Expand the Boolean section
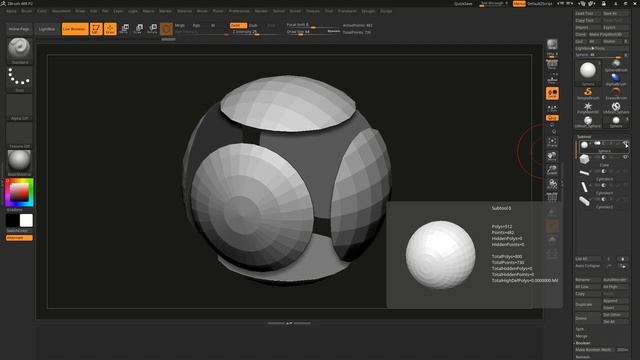The height and width of the screenshot is (360, 640). [583, 343]
